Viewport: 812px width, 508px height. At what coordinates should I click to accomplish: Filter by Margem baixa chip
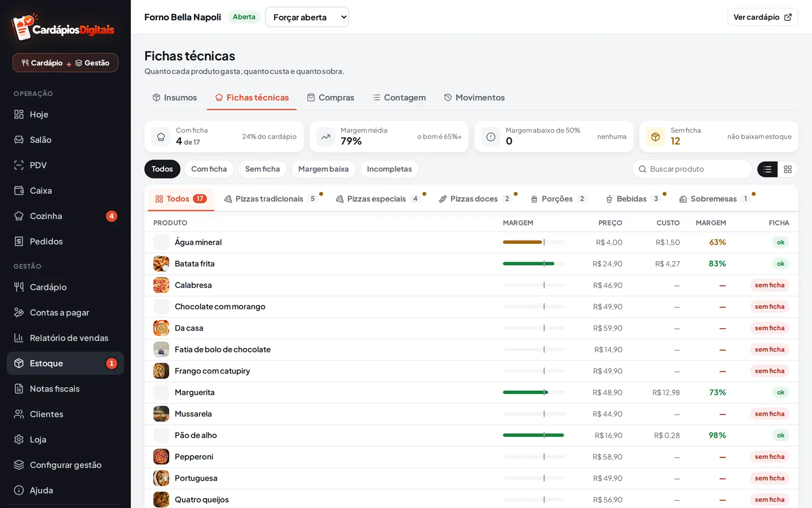323,169
